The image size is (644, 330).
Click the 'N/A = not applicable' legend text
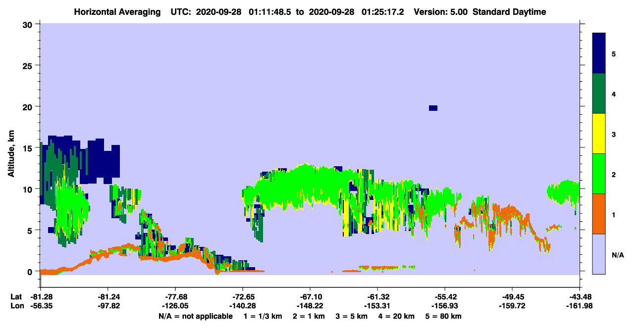click(x=196, y=316)
